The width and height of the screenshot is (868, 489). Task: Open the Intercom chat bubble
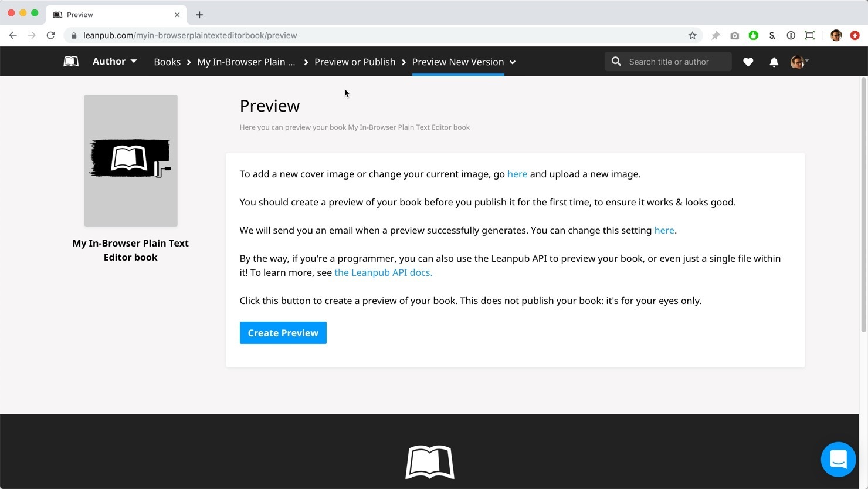[838, 459]
